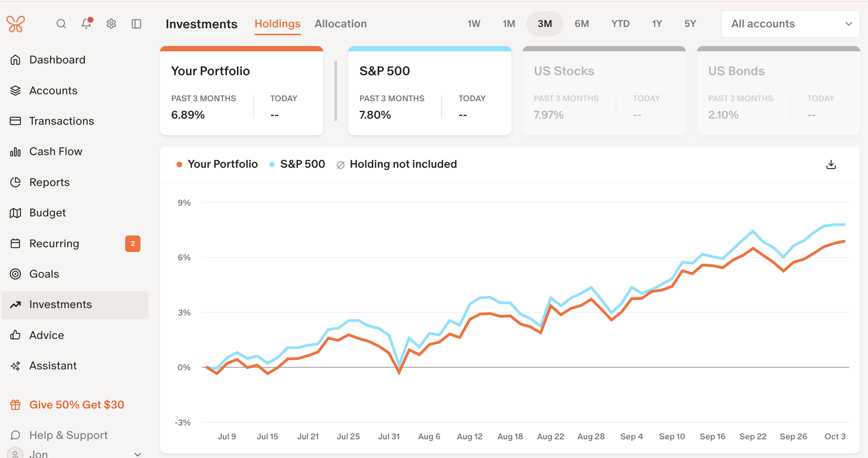Open settings gear icon
The height and width of the screenshot is (458, 868).
pos(111,24)
